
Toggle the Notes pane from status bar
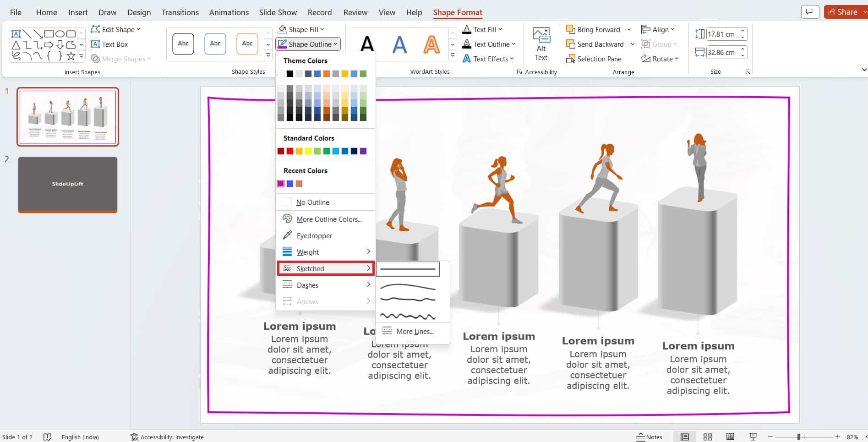click(650, 437)
